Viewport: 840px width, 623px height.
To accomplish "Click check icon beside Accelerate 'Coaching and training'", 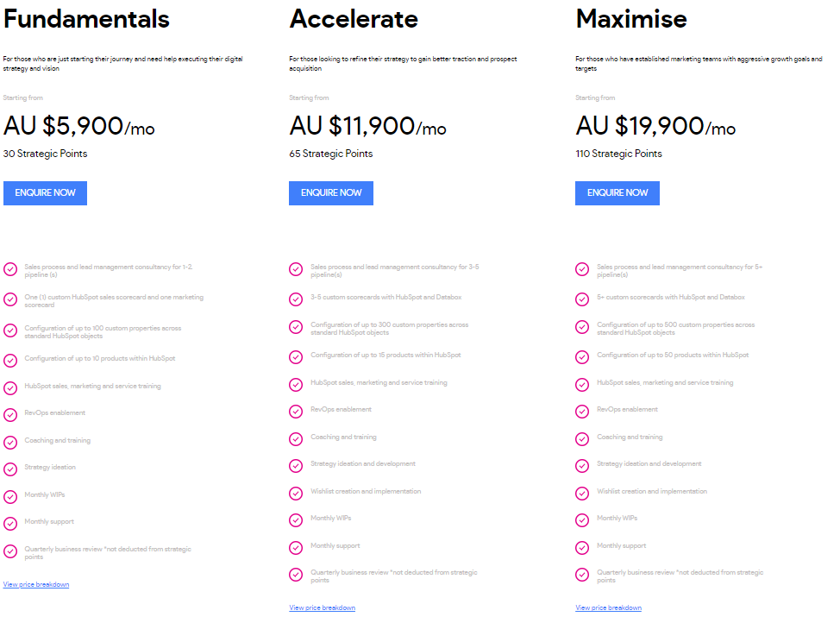I will pos(296,439).
